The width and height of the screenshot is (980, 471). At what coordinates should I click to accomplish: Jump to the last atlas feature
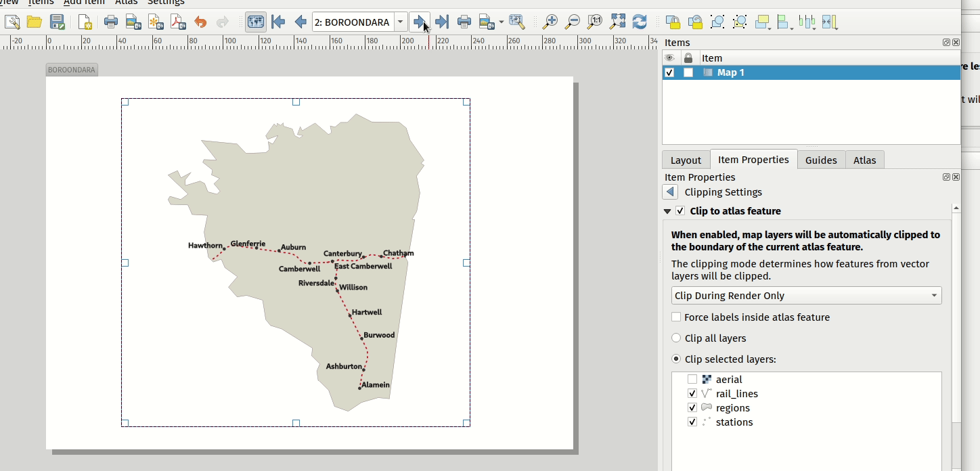pyautogui.click(x=442, y=22)
